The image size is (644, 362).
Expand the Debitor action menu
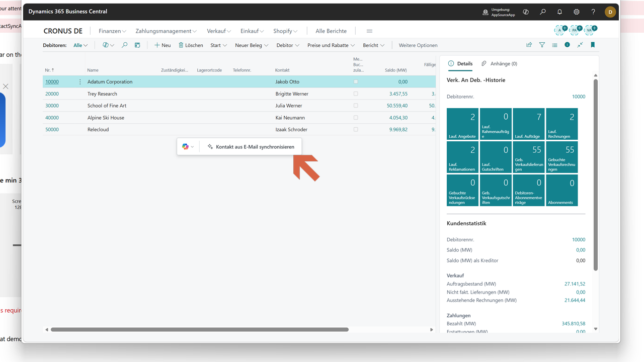click(x=288, y=45)
